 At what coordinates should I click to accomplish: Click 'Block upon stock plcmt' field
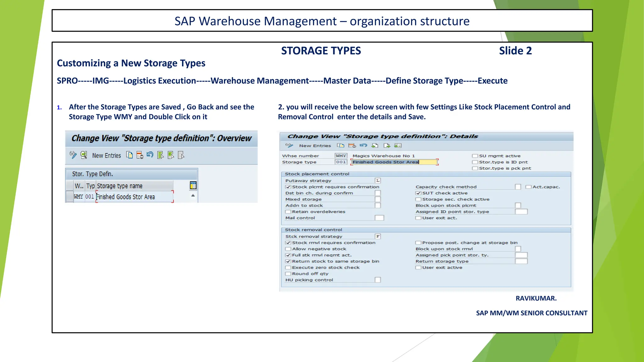518,206
